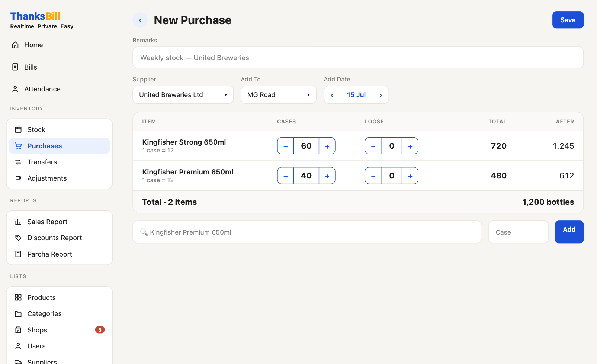
Task: Click loose value field for Kingfisher Premium
Action: (x=392, y=176)
